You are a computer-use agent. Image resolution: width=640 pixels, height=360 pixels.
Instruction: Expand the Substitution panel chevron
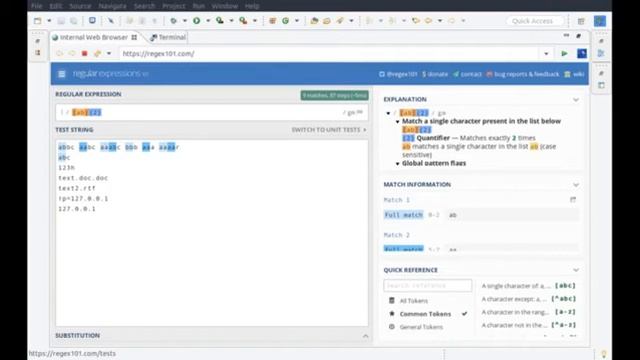[x=365, y=336]
